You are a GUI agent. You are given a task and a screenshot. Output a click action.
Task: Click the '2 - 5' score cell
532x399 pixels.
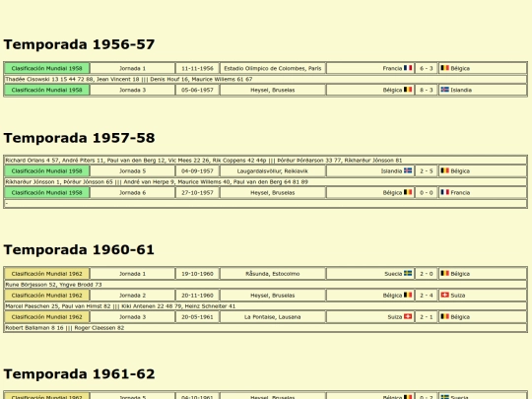[x=427, y=171]
